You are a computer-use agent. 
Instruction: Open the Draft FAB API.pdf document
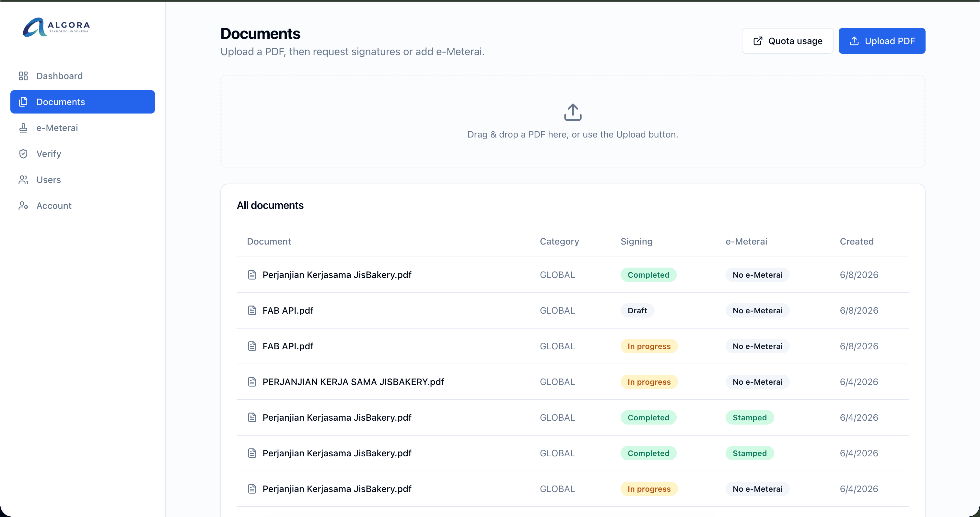tap(287, 310)
